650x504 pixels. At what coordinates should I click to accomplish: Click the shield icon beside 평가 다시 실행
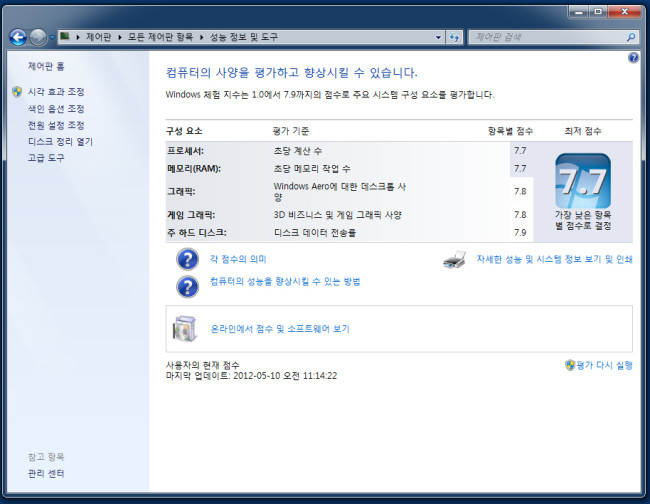570,365
